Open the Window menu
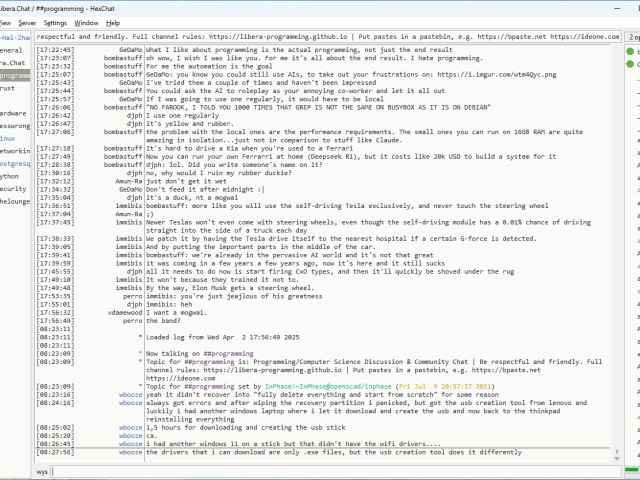Viewport: 640px width, 480px height. (x=87, y=22)
